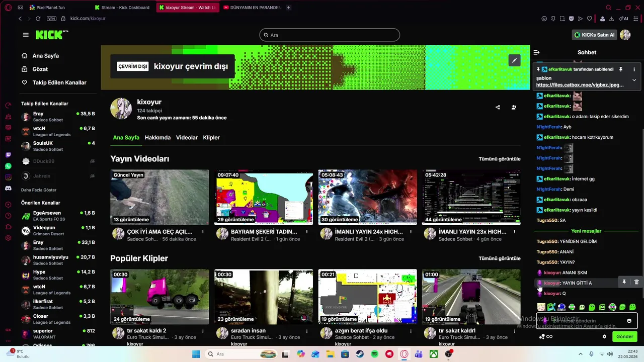Open the Güncel Yayın video thumbnail
The image size is (644, 362).
[x=160, y=197]
